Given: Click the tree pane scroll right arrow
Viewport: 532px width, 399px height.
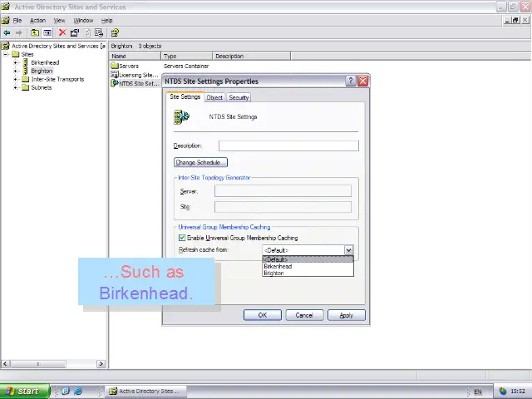Looking at the screenshot, I should [x=101, y=364].
